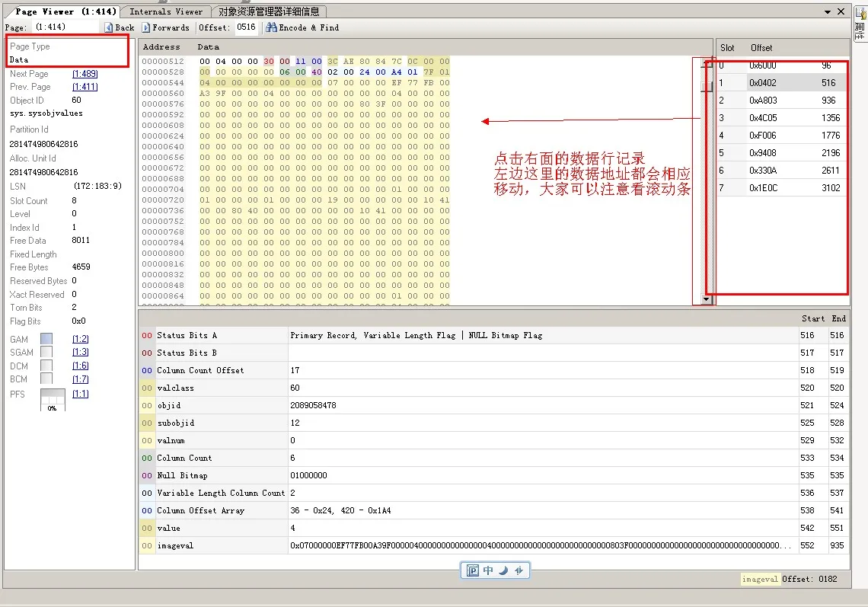This screenshot has width=868, height=607.
Task: Follow the Next Page (1:489) link
Action: tap(85, 74)
